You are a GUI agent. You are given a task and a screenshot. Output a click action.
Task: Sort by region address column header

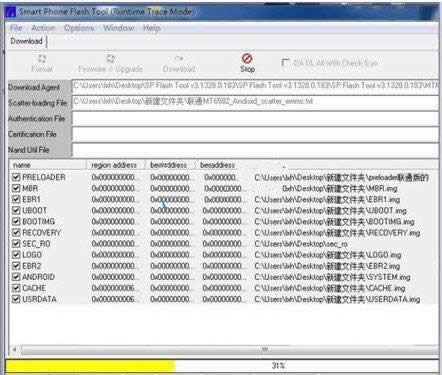pos(116,165)
